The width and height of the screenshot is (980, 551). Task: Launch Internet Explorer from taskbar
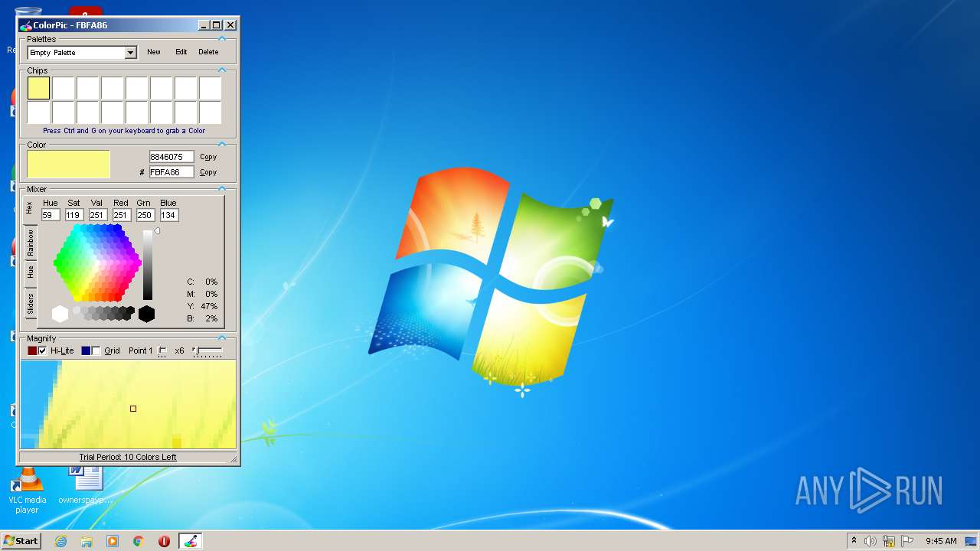60,541
